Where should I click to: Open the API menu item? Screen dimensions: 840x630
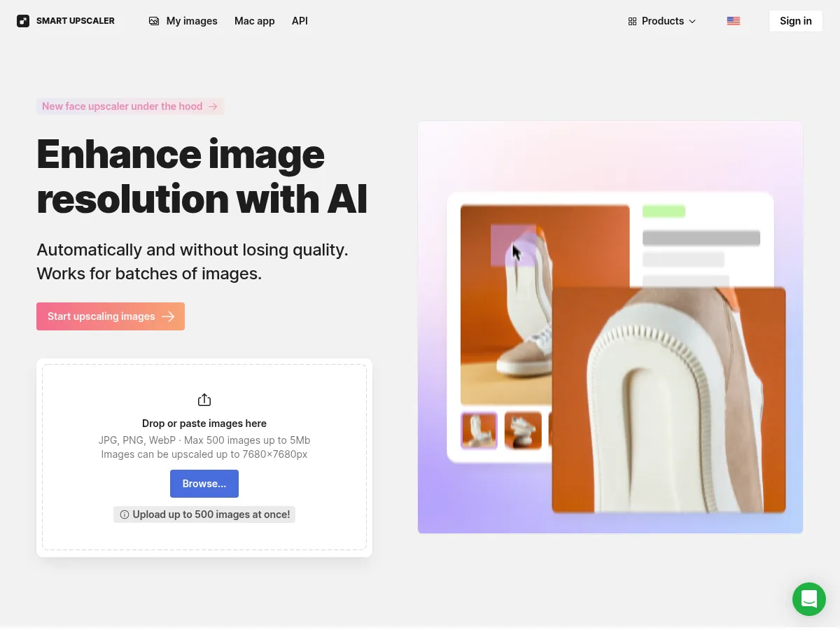(300, 21)
